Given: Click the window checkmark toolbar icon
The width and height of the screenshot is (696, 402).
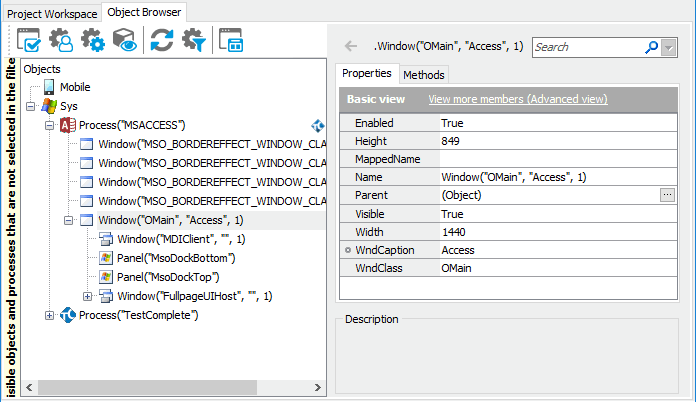Looking at the screenshot, I should point(30,41).
